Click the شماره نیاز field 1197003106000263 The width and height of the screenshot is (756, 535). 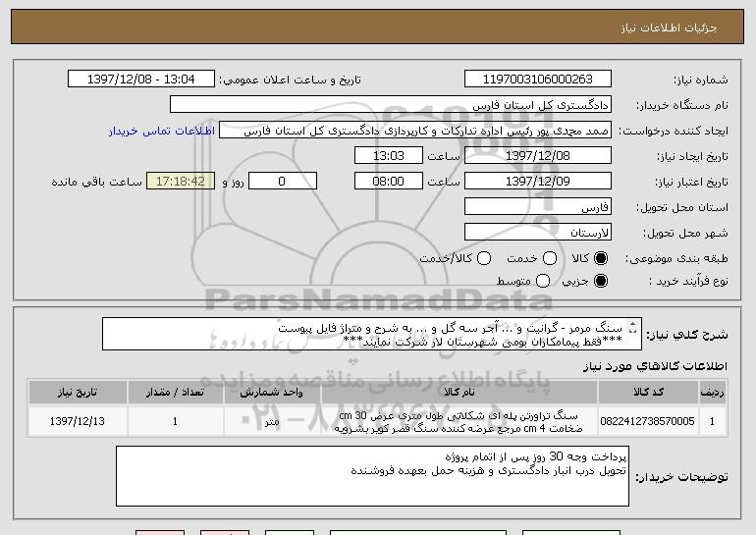click(538, 80)
